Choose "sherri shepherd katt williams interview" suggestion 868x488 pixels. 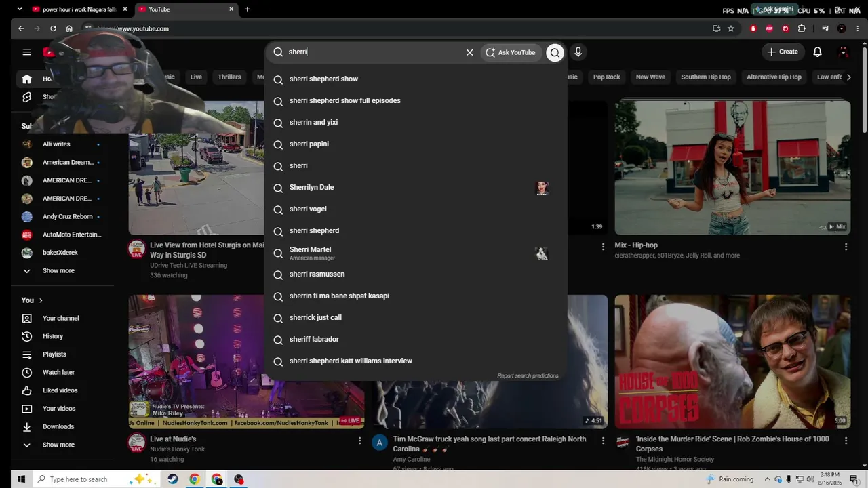[416, 361]
